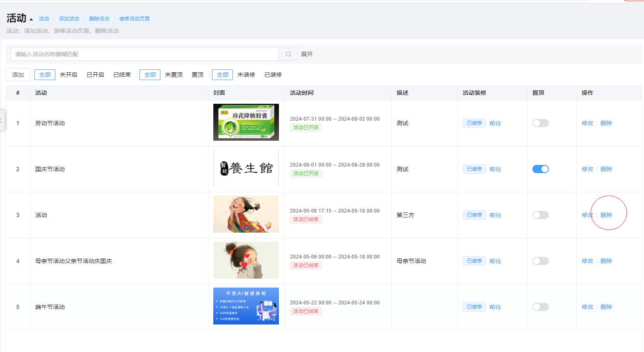Click 前往 link for the 活动 row
This screenshot has height=352, width=644.
[495, 215]
